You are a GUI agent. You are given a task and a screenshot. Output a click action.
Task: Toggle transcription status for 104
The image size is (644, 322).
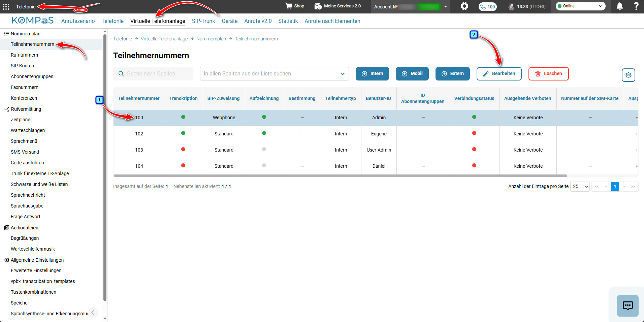pyautogui.click(x=183, y=165)
